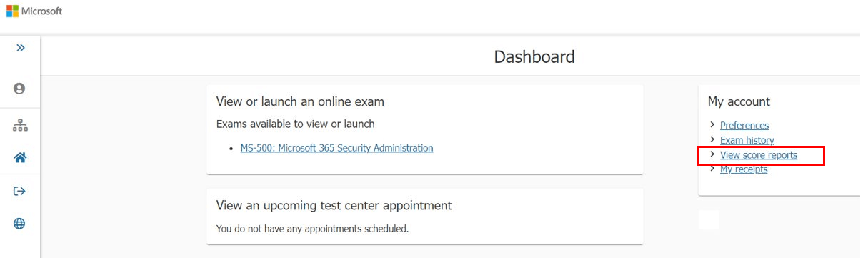868x258 pixels.
Task: Click the Dashboard page heading
Action: point(534,56)
